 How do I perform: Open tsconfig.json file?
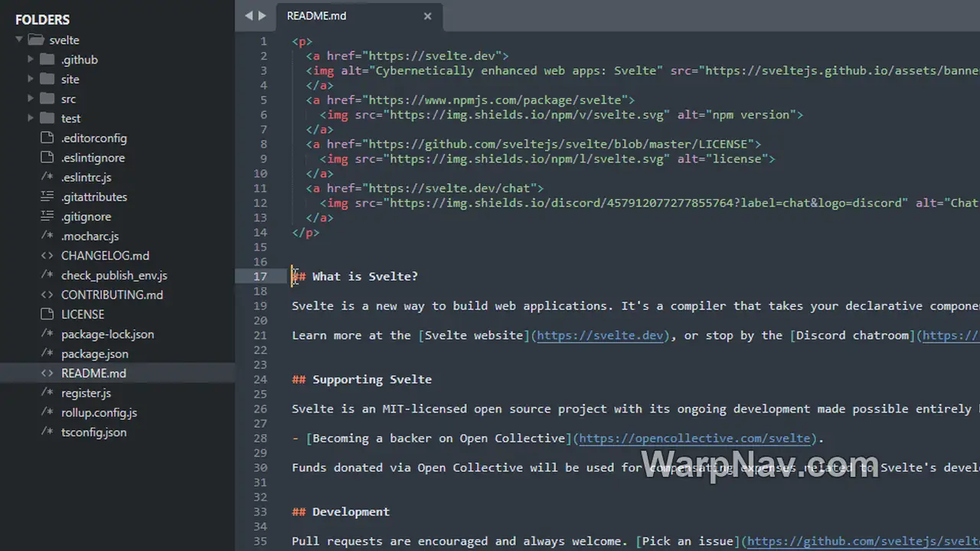coord(94,432)
